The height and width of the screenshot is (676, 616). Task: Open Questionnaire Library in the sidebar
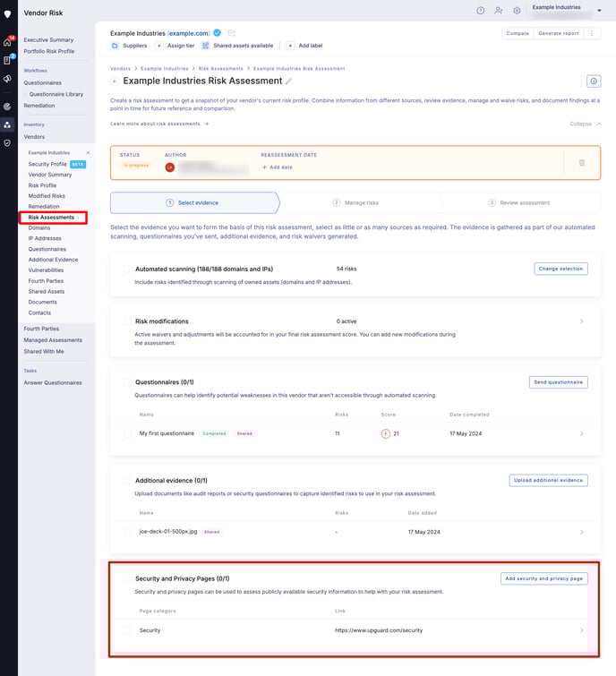tap(56, 94)
